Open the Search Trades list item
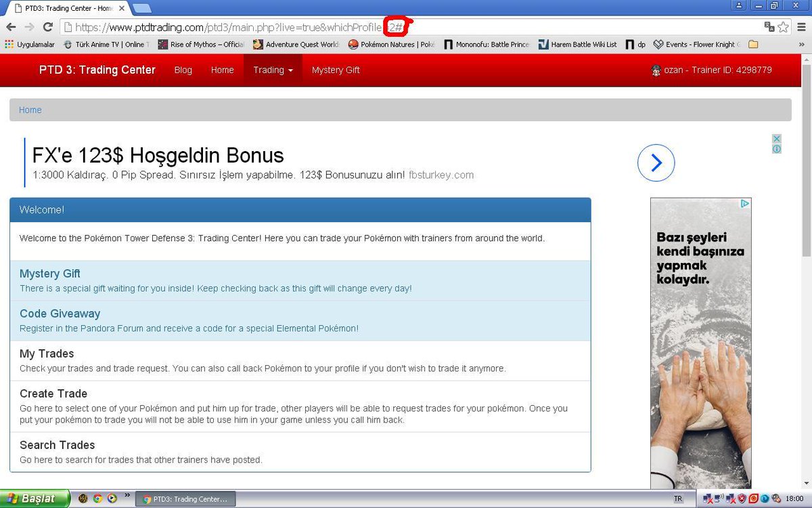 pos(300,452)
